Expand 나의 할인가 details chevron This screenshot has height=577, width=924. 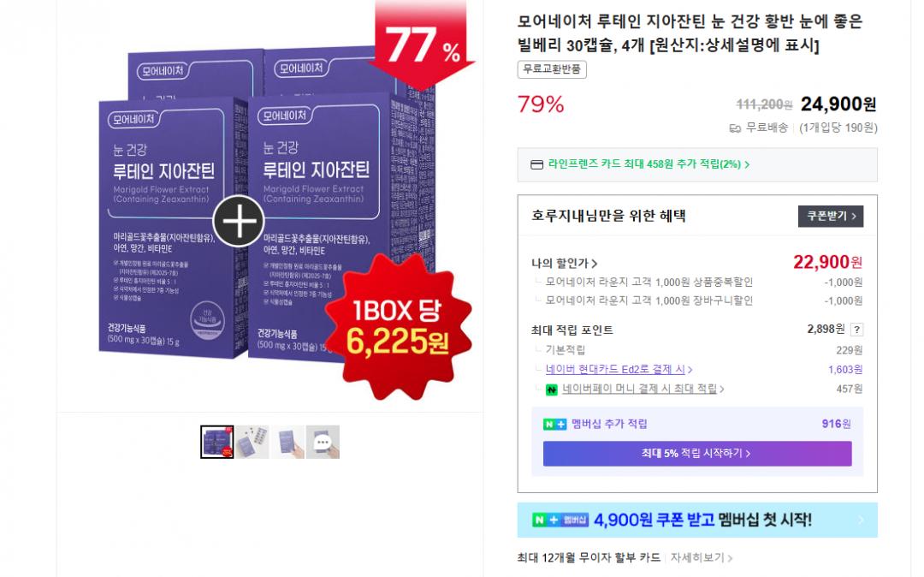[x=595, y=264]
